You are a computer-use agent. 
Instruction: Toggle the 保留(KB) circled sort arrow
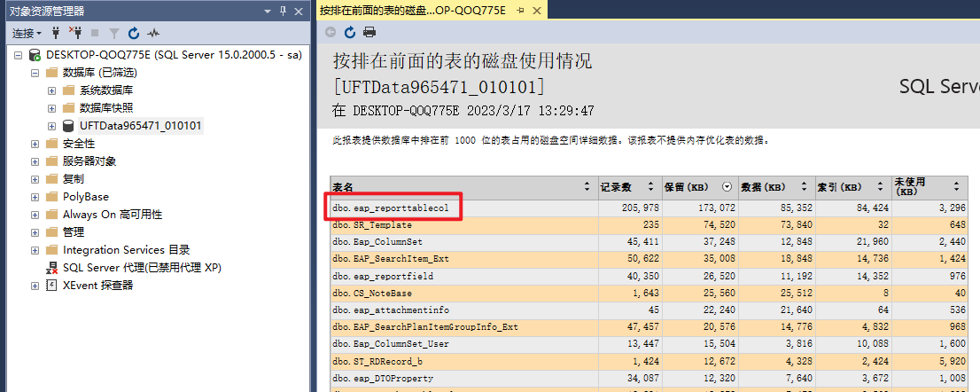click(x=727, y=187)
